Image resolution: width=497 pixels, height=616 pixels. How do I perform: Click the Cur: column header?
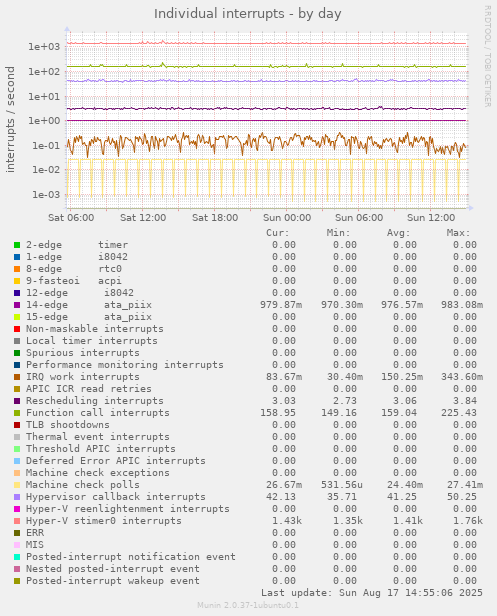click(278, 233)
